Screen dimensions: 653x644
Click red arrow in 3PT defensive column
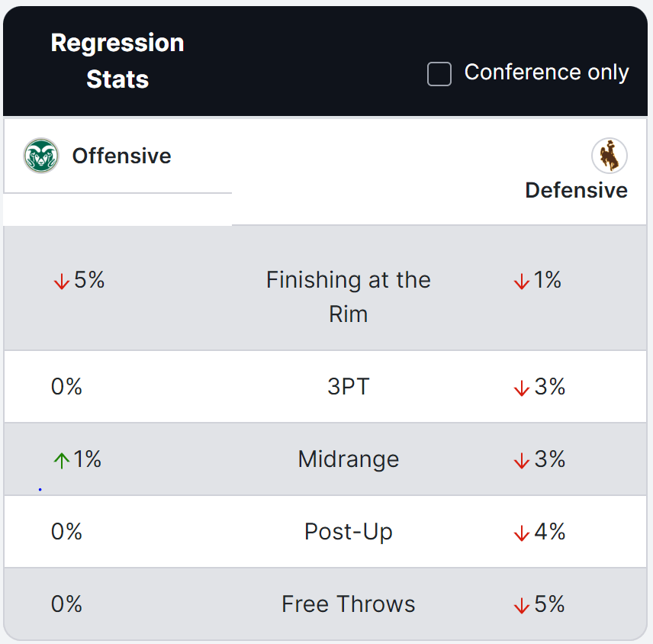coord(522,388)
